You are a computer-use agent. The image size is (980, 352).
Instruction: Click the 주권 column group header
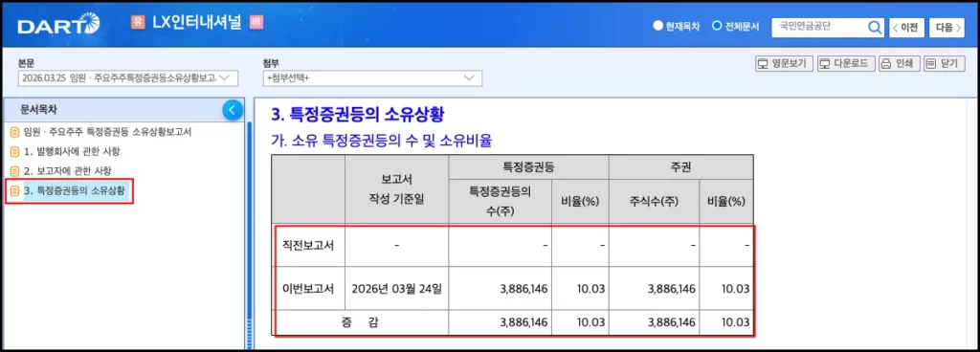tap(680, 167)
